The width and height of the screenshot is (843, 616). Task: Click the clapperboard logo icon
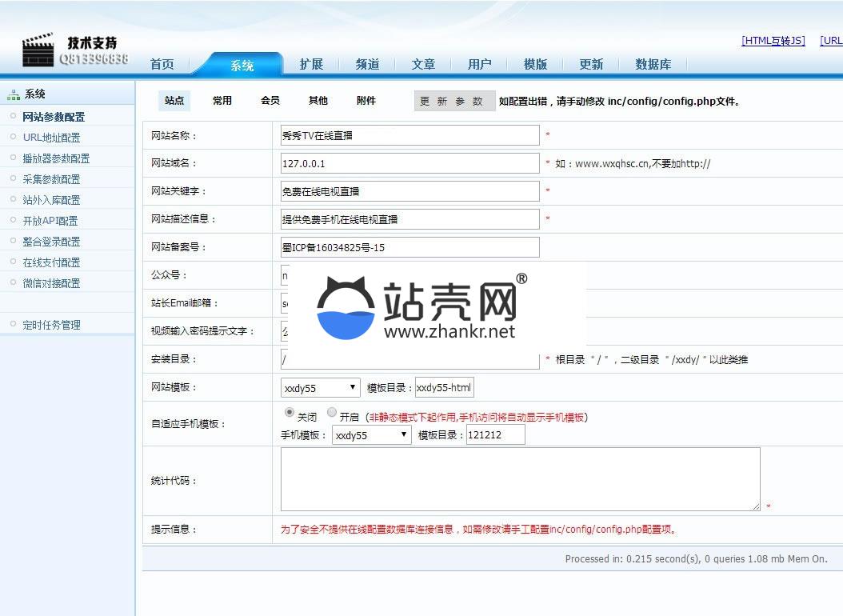point(38,50)
